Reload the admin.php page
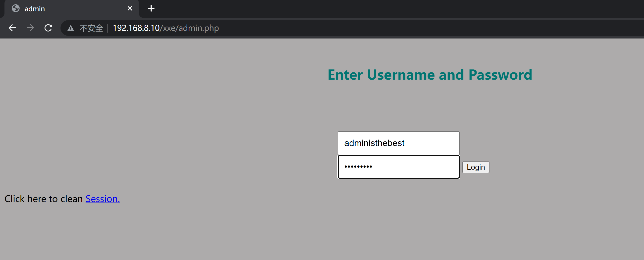The image size is (644, 260). (x=48, y=28)
